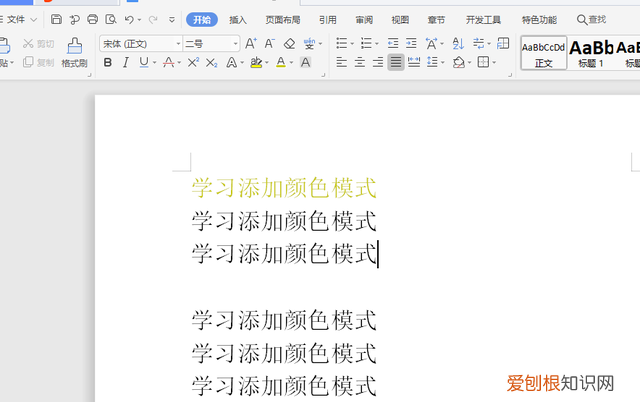The width and height of the screenshot is (640, 402).
Task: Open paragraph shading fill bucket
Action: (459, 62)
